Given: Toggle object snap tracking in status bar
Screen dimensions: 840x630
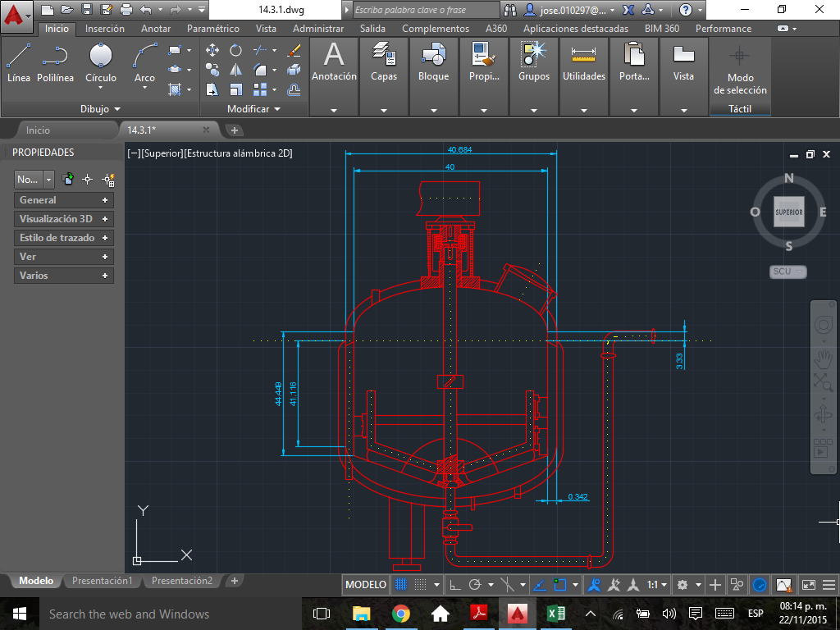Looking at the screenshot, I should 540,584.
